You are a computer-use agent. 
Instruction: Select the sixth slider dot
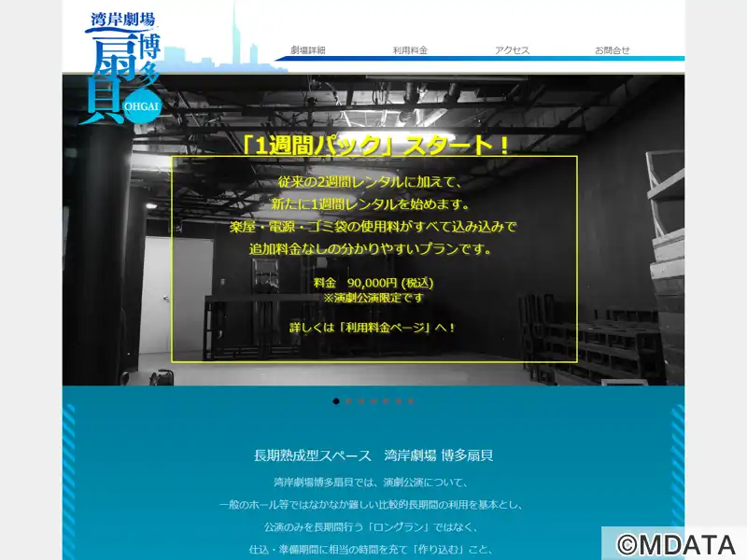[399, 401]
